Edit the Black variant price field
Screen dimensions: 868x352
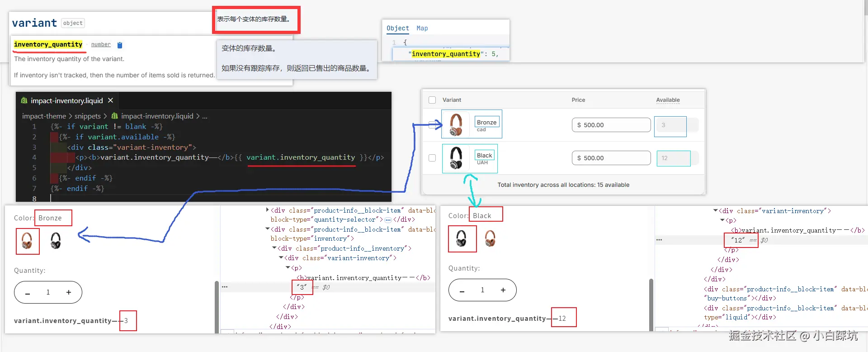point(611,158)
